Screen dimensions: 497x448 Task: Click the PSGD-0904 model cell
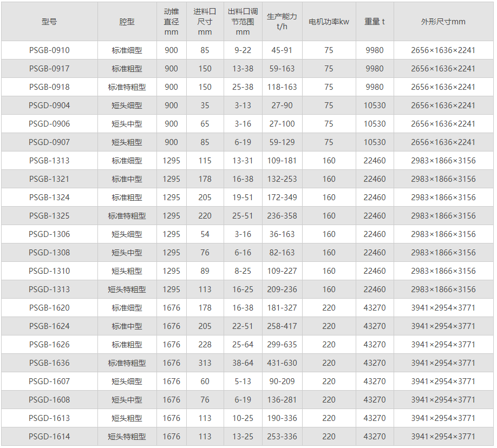click(49, 106)
